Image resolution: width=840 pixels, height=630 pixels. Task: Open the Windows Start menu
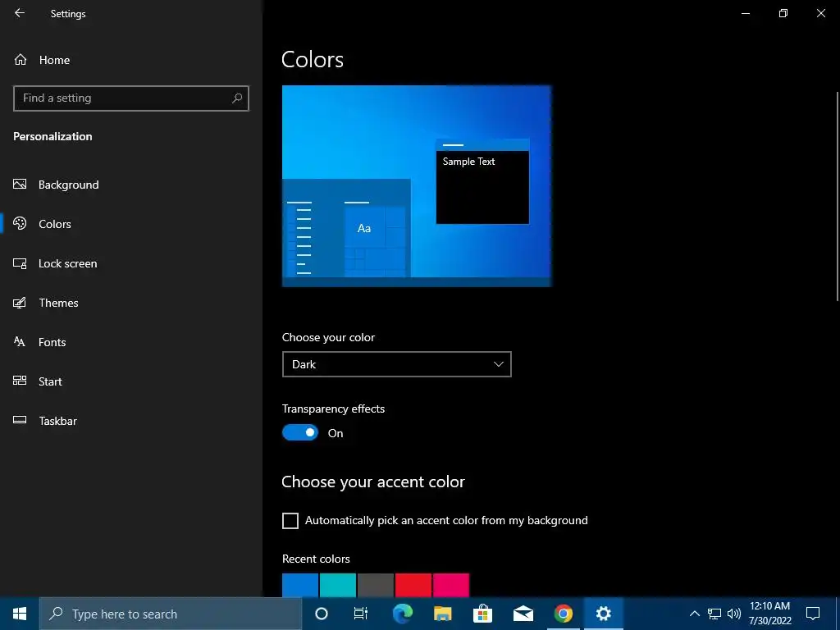(20, 614)
